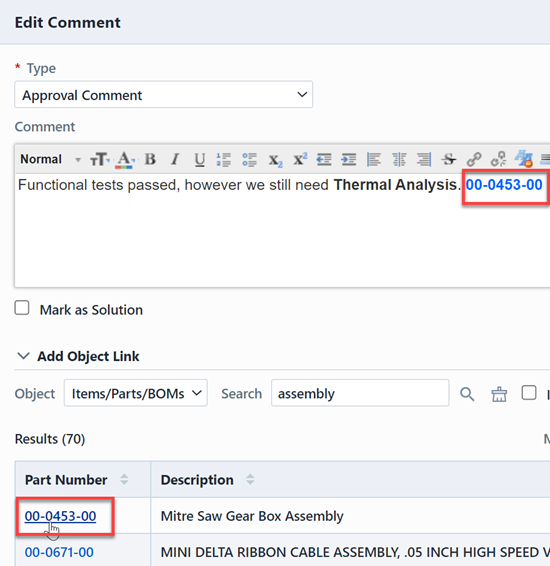Decrease indent (outdent) of text
This screenshot has height=566, width=550.
click(x=324, y=159)
